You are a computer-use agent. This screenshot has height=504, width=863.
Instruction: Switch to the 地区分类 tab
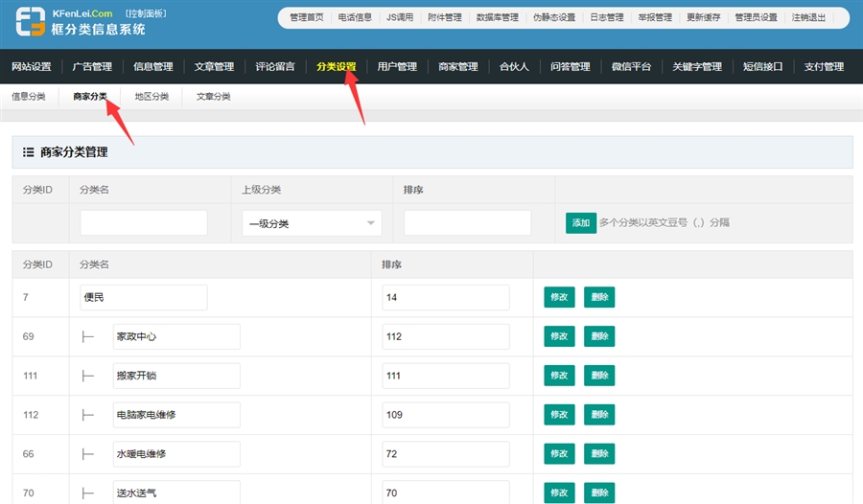tap(152, 97)
